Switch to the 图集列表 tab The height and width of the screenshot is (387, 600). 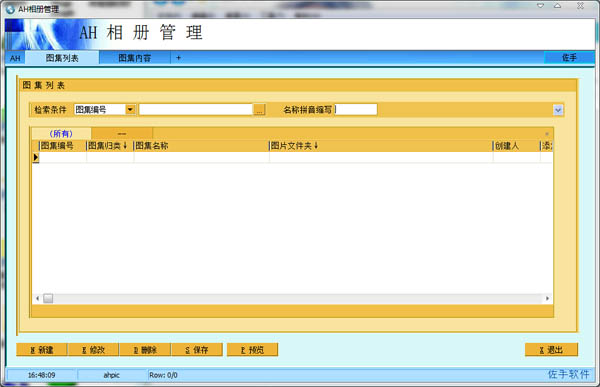(x=62, y=58)
